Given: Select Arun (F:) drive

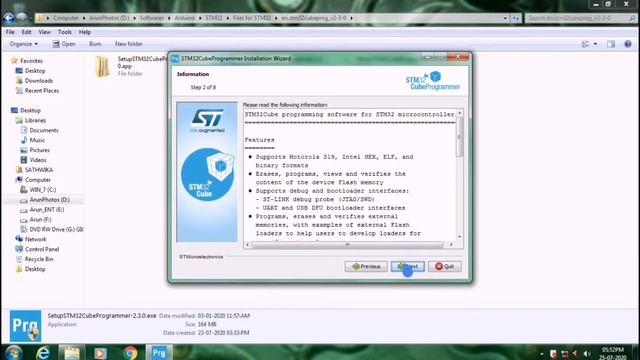Looking at the screenshot, I should click(x=40, y=220).
